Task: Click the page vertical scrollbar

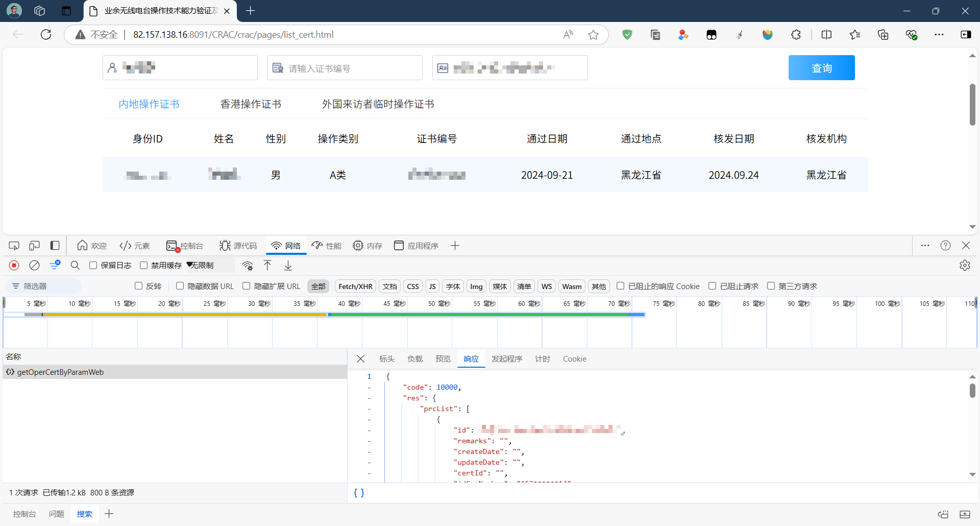Action: coord(972,105)
